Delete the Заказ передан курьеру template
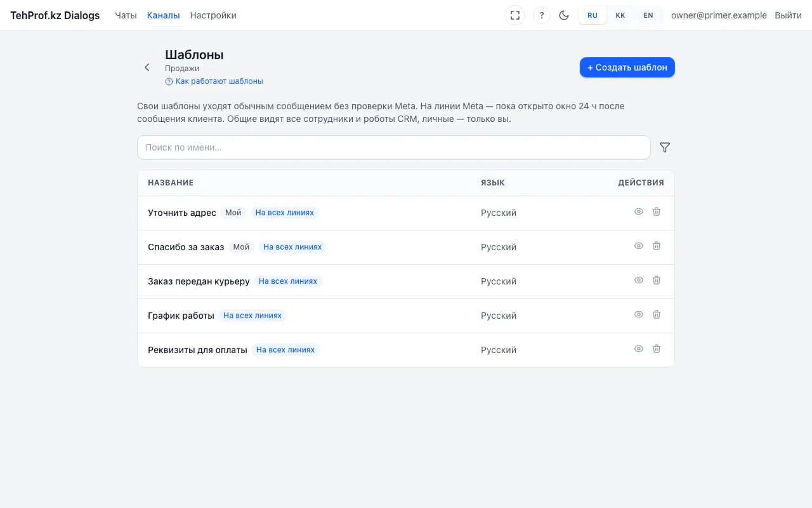The height and width of the screenshot is (508, 812). (657, 281)
